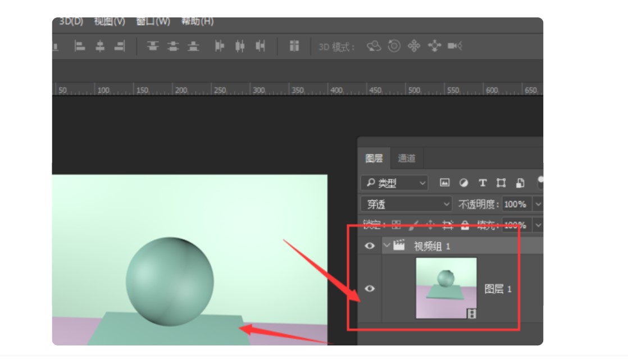Distribute left edges of layers

(220, 47)
